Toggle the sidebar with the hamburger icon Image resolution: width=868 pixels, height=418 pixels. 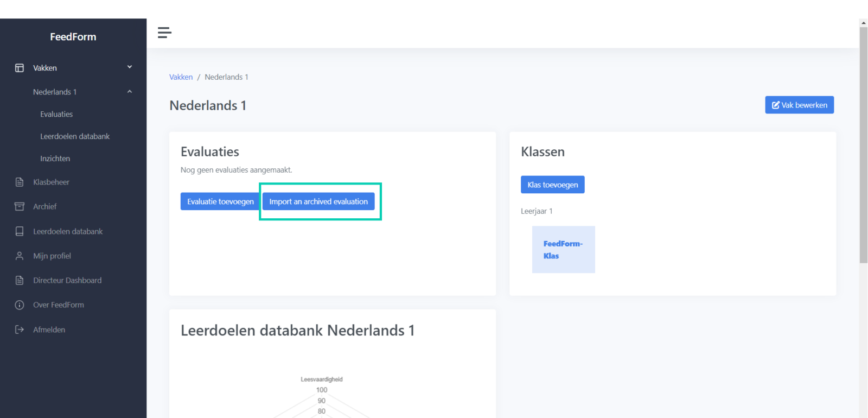164,33
